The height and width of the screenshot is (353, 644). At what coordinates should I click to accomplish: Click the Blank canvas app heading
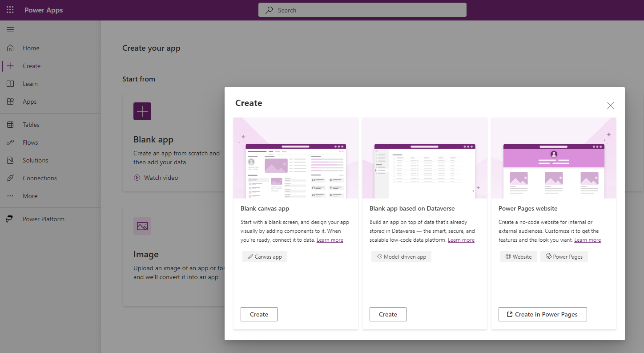265,208
